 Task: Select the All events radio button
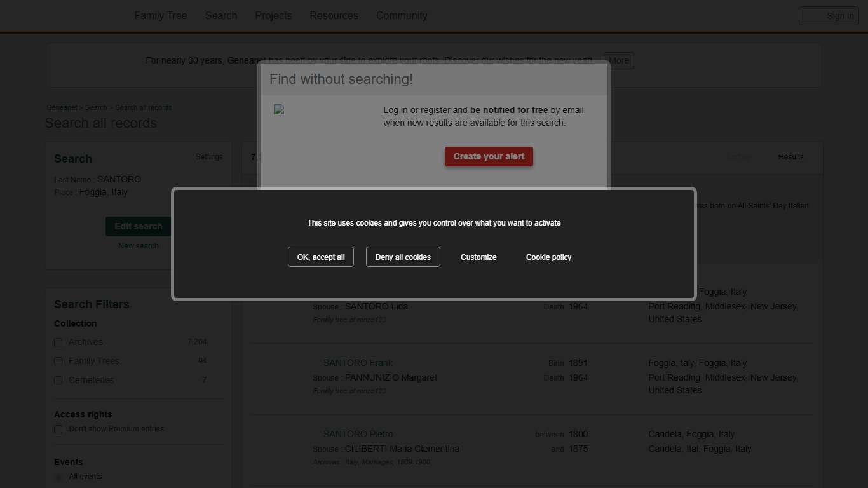point(58,477)
